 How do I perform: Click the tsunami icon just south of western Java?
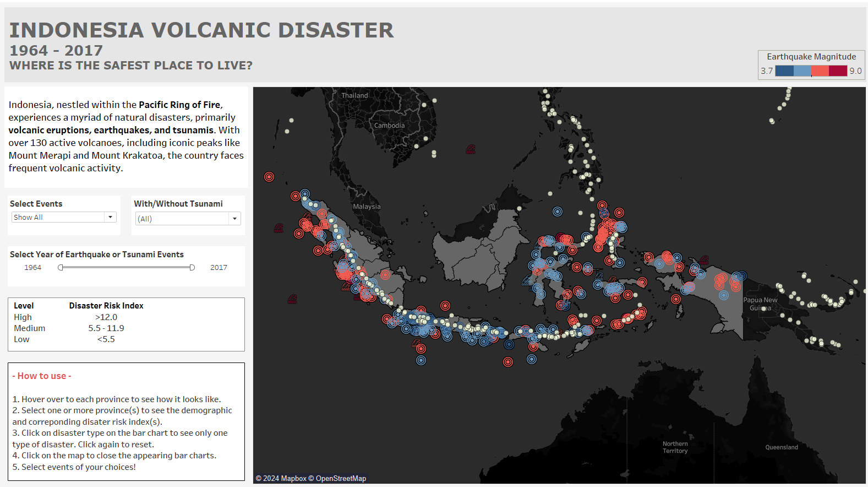pos(417,343)
